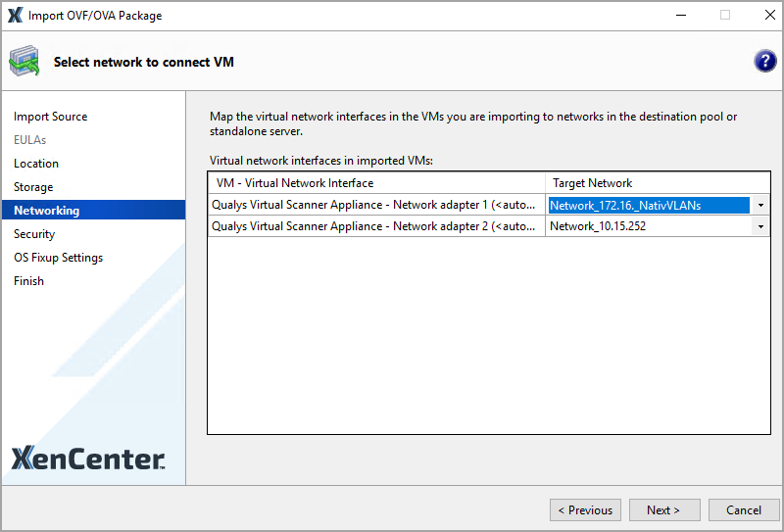Click the XenCenter icon in the title bar
Viewport: 784px width, 532px height.
14,15
